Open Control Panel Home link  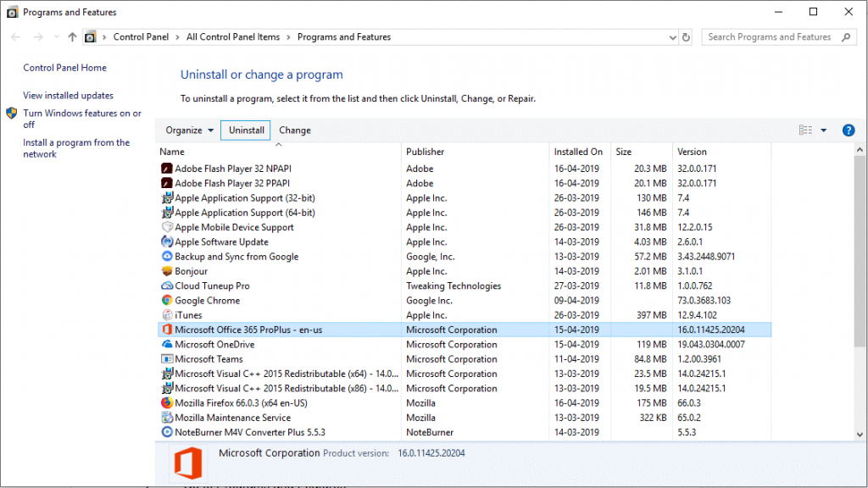tap(64, 68)
